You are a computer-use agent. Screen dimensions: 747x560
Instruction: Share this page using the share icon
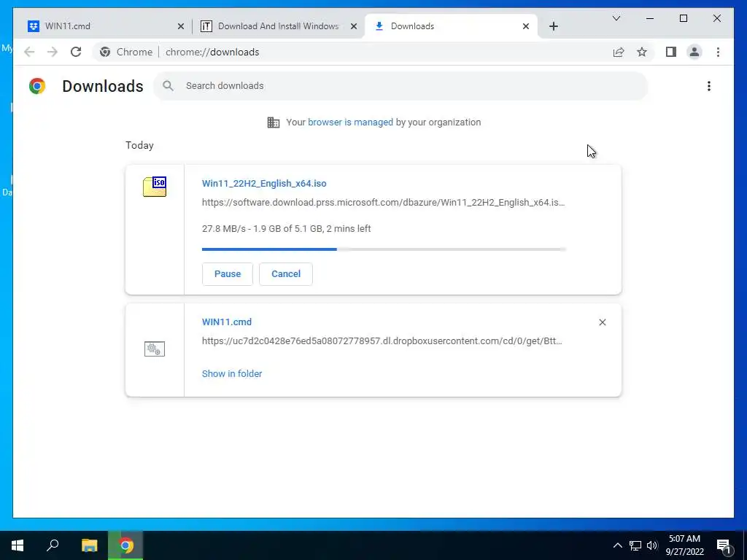[x=619, y=52]
